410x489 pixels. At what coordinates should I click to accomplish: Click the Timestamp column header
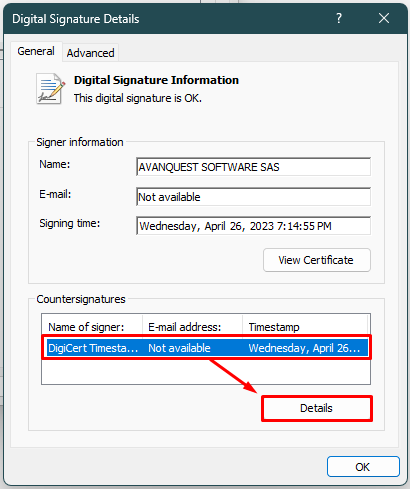[305, 327]
